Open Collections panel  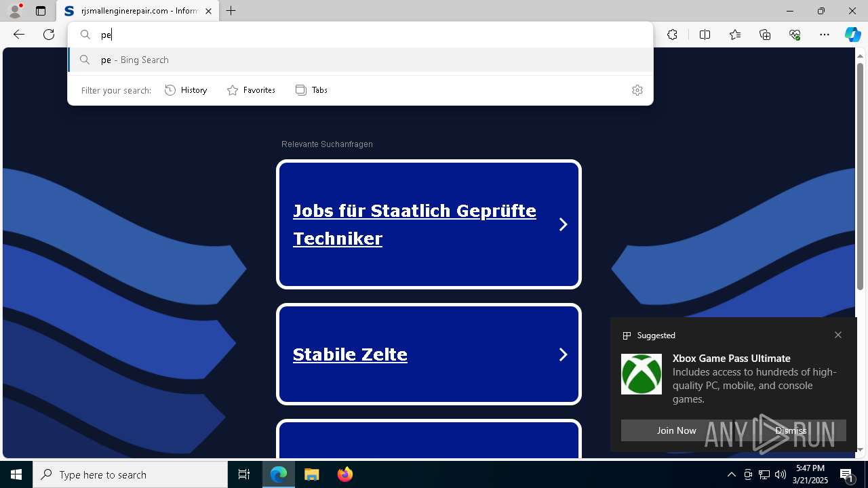(765, 35)
